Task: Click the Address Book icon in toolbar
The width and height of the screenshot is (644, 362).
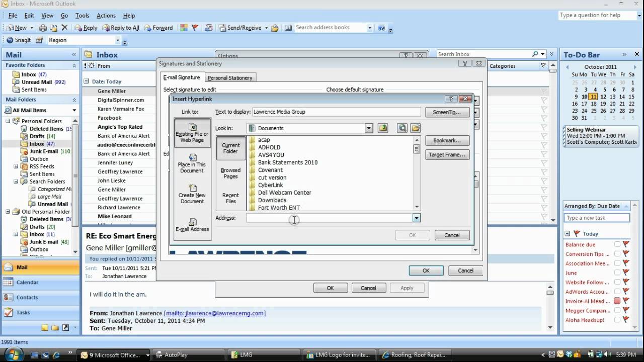Action: [x=288, y=28]
